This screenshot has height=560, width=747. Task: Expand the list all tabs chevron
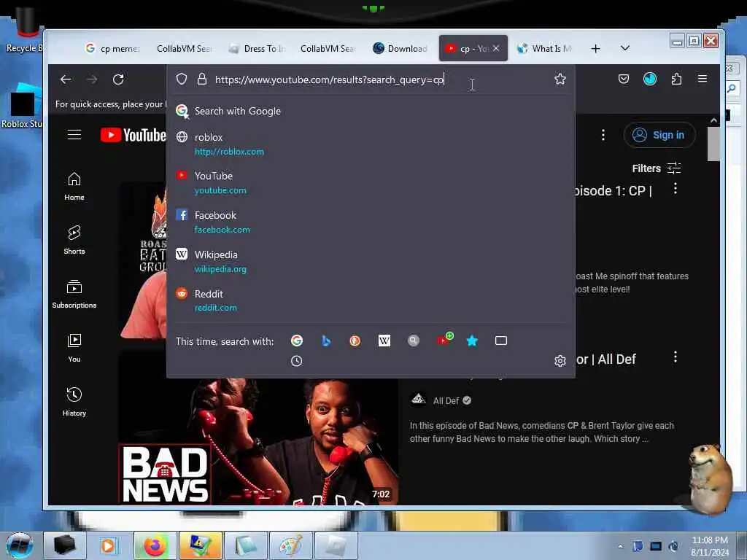coord(625,48)
